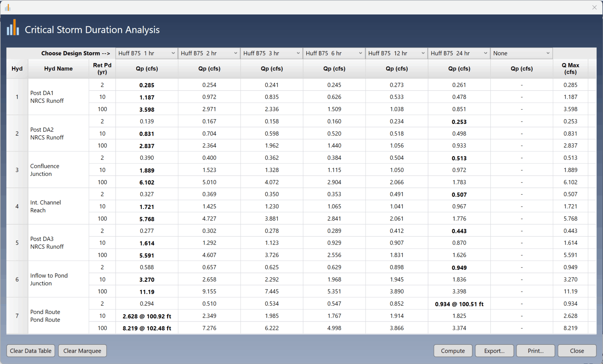Open the Huff B75 24 hr dropdown
The height and width of the screenshot is (364, 603).
pos(459,53)
